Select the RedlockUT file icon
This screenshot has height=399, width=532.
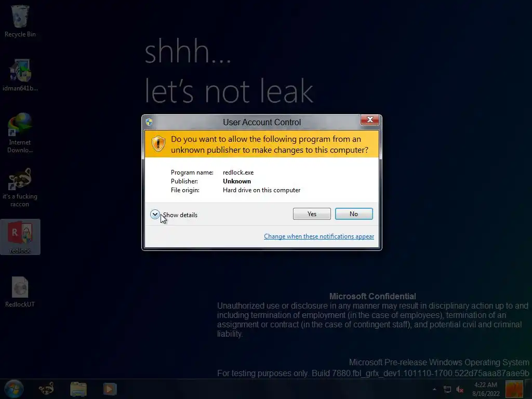tap(20, 292)
